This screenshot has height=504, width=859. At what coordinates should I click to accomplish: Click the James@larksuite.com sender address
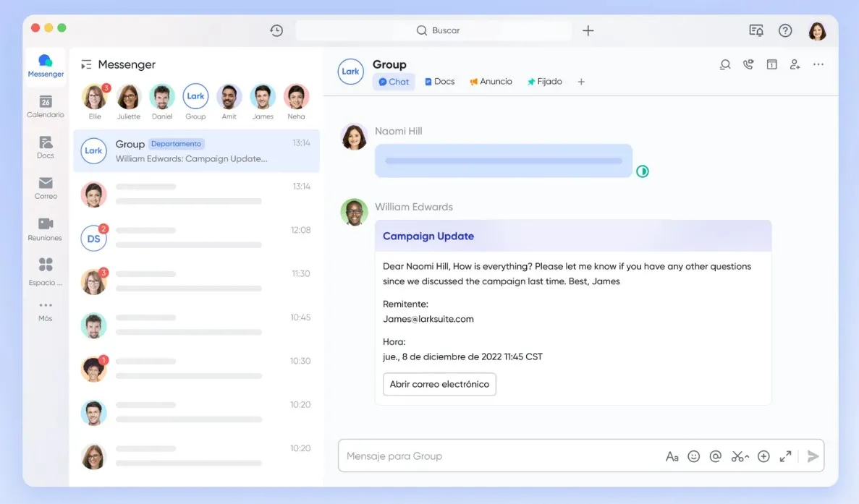(x=428, y=319)
